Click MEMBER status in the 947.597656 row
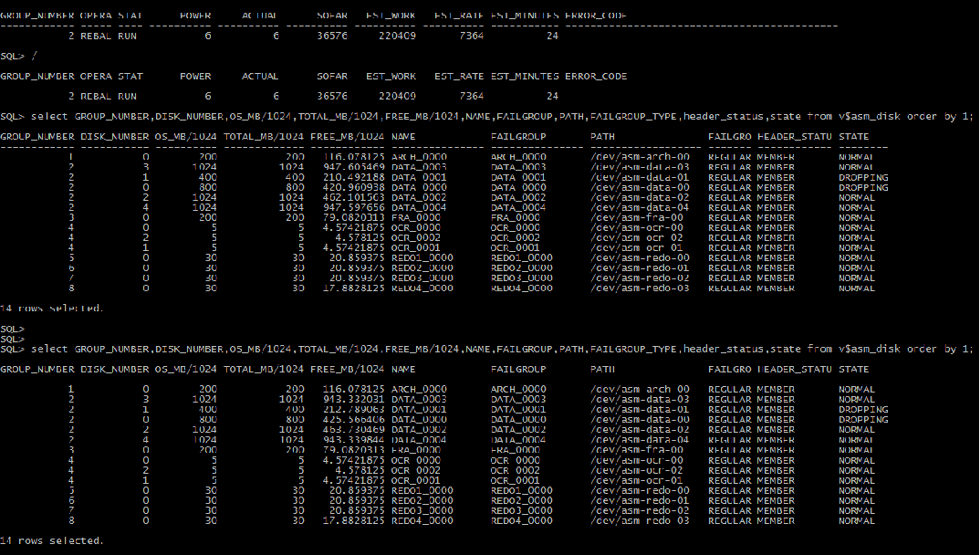The image size is (980, 555). click(776, 207)
